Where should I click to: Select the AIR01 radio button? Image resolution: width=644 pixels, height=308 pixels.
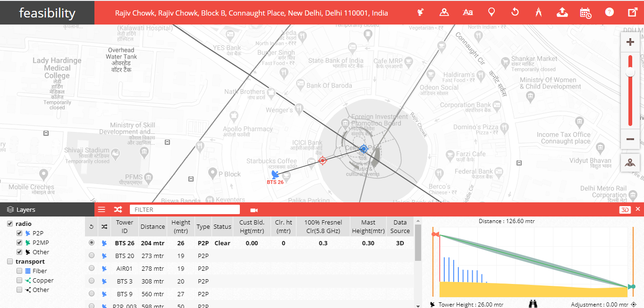pyautogui.click(x=92, y=268)
